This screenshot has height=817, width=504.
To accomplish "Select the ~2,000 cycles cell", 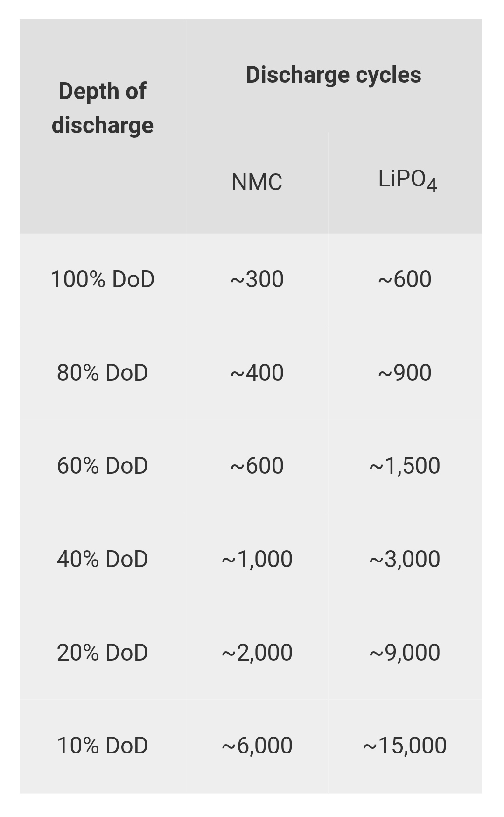I will [257, 653].
